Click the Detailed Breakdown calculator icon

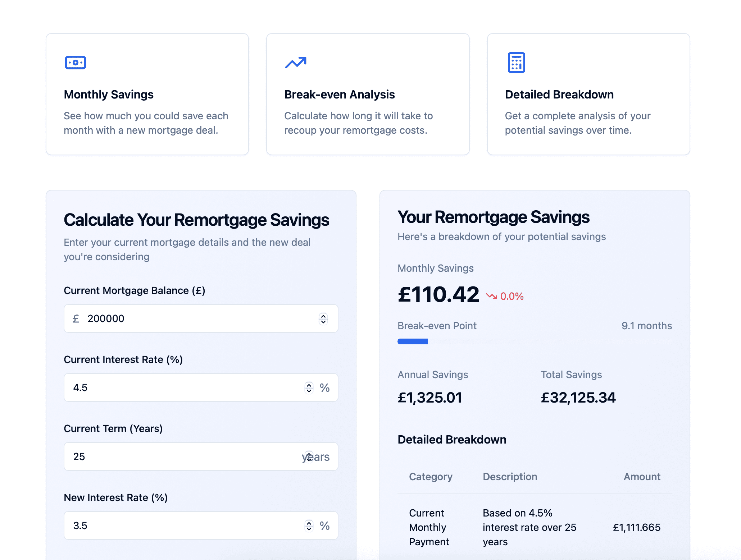pos(516,62)
